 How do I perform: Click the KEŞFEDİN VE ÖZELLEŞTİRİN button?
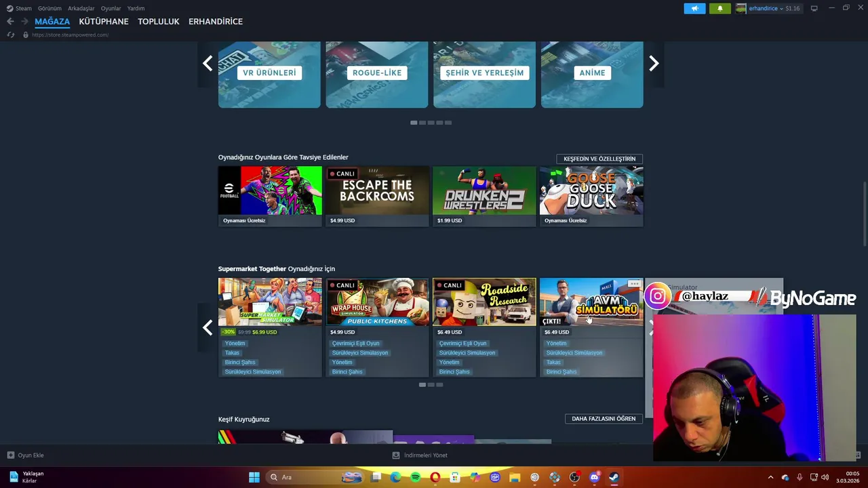click(x=599, y=159)
